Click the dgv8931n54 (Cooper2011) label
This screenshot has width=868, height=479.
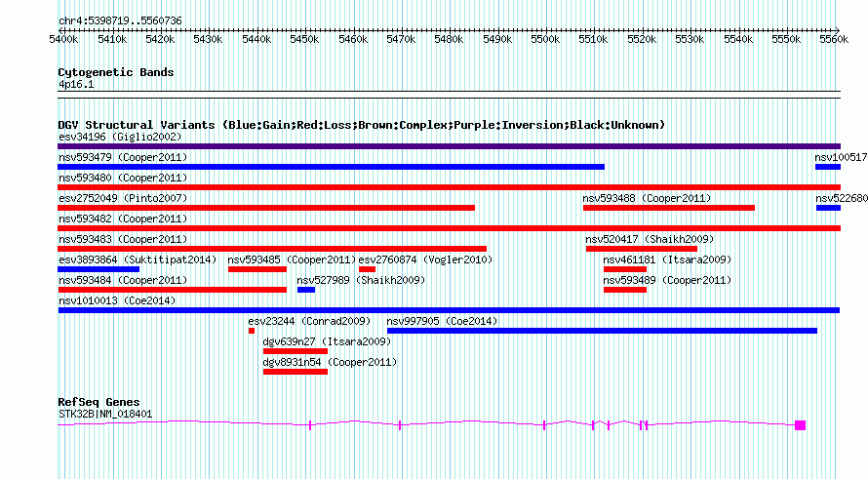coord(330,362)
